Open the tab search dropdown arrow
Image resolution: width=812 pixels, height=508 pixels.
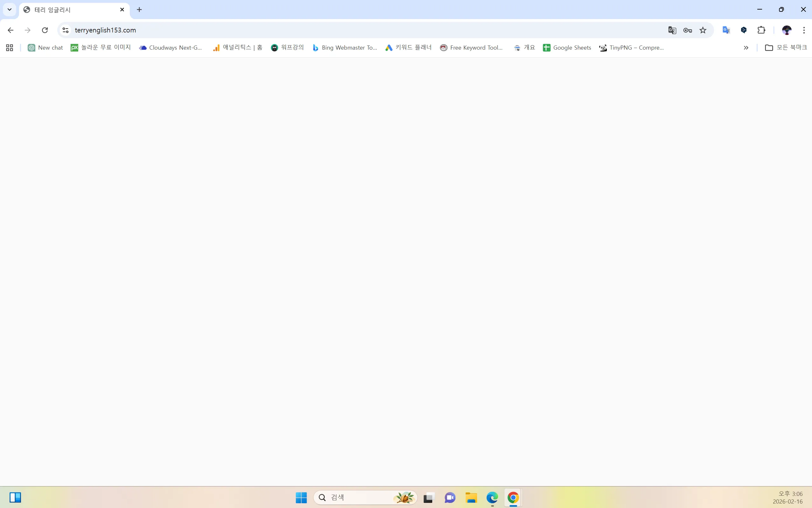[x=9, y=10]
